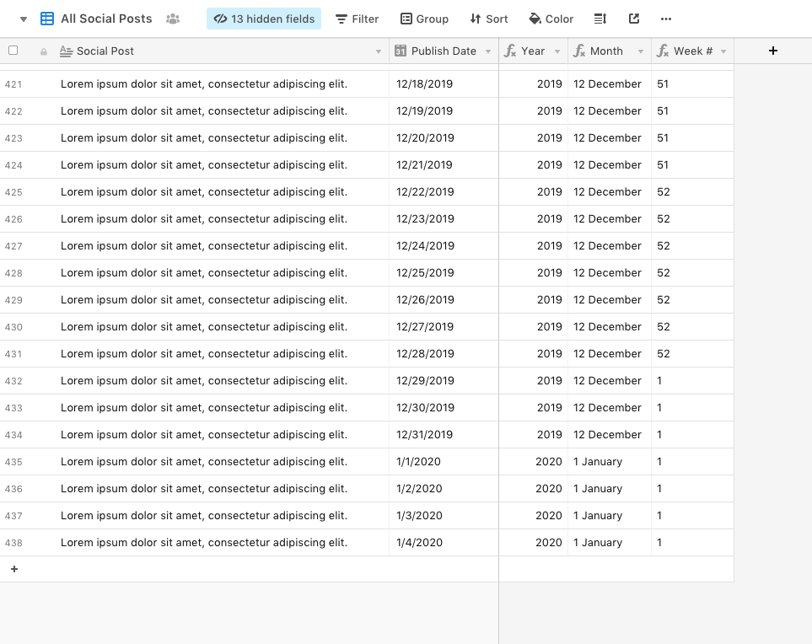Open the more options ellipsis menu
Image resolution: width=812 pixels, height=644 pixels.
(666, 19)
